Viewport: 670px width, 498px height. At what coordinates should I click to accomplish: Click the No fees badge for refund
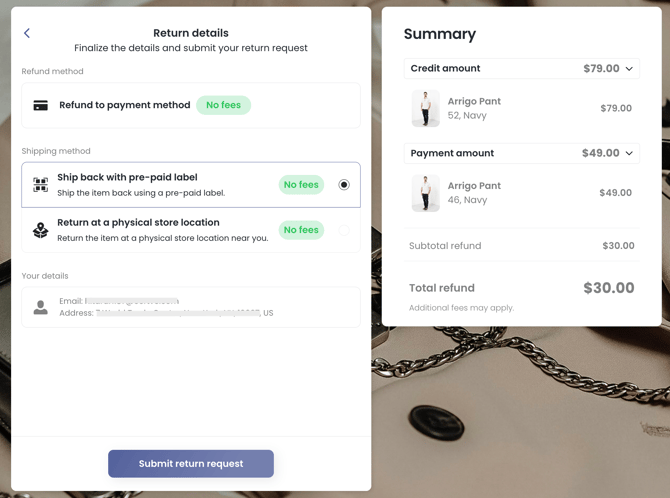point(223,105)
